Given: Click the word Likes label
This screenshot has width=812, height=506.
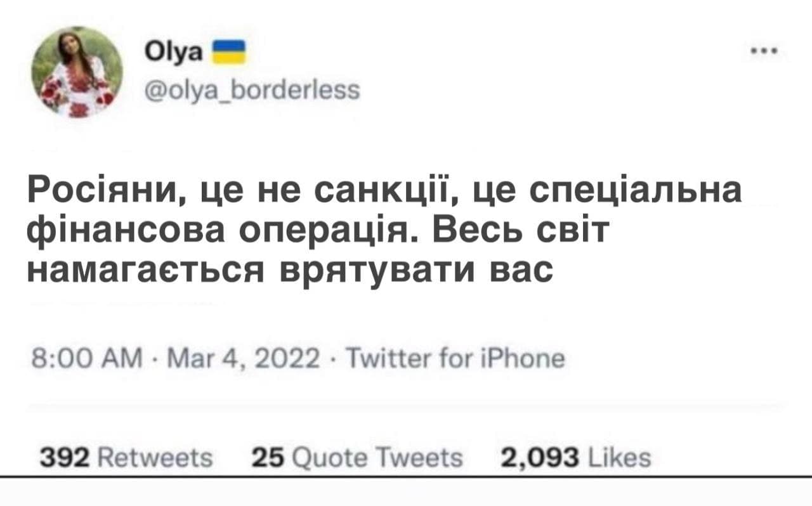Looking at the screenshot, I should [x=617, y=457].
